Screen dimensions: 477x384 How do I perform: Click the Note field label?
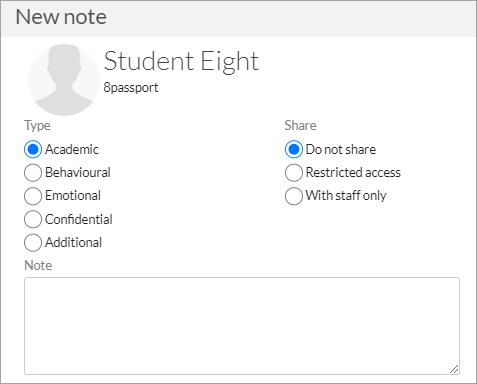click(x=38, y=265)
